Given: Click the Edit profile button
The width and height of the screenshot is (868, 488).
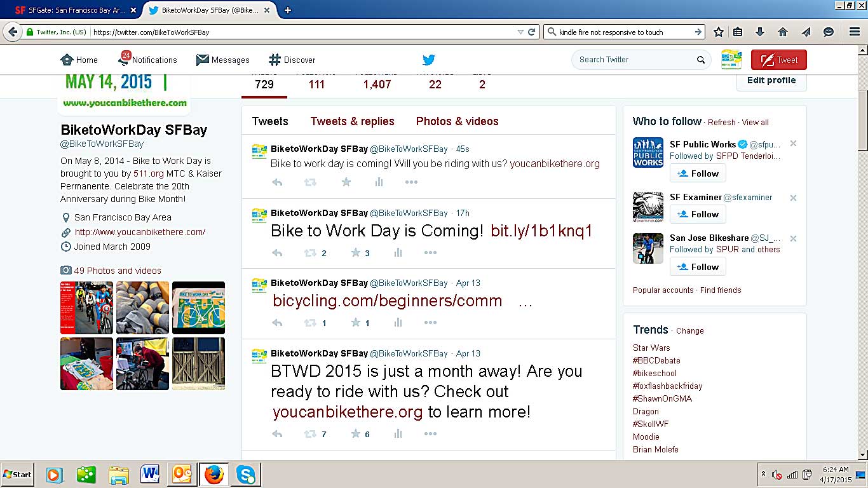Looking at the screenshot, I should (771, 81).
